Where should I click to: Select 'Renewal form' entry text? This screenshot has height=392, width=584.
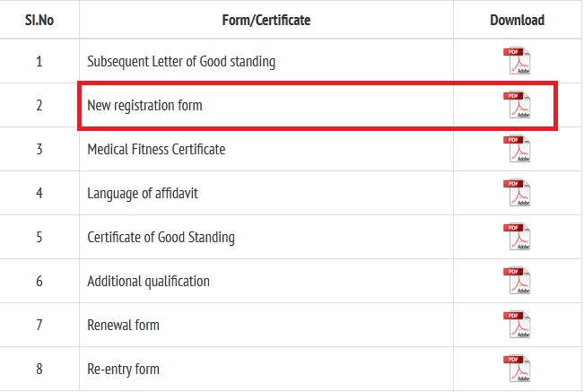123,325
